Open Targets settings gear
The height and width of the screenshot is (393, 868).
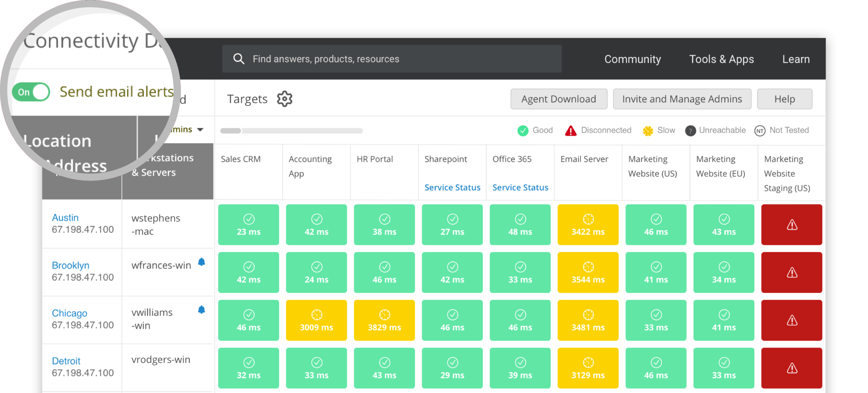coord(284,99)
